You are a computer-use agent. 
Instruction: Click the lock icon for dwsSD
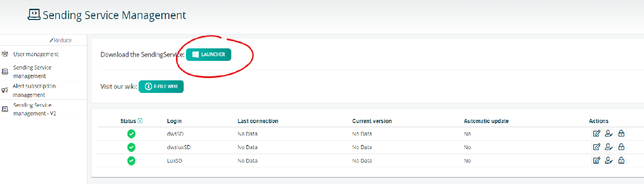[x=621, y=134]
